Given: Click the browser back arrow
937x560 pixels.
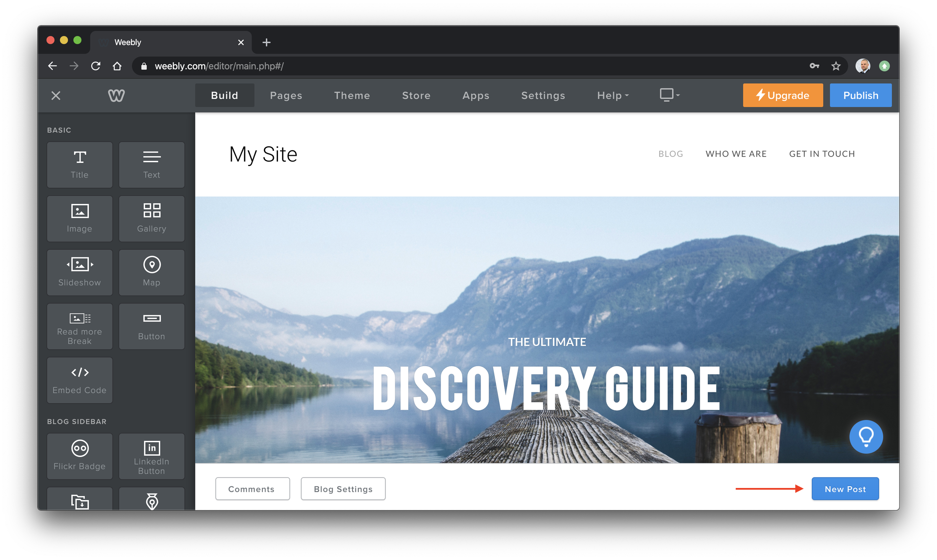Looking at the screenshot, I should point(52,66).
